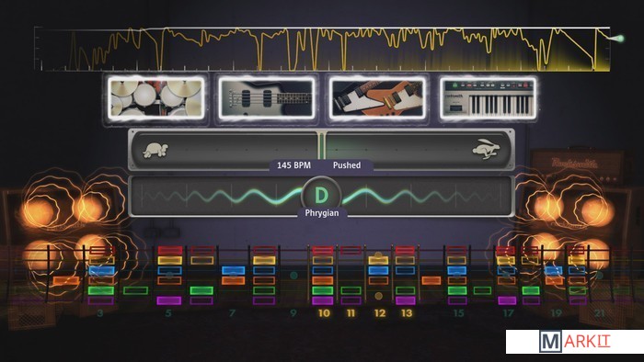Select fret number 12 label
Image resolution: width=644 pixels, height=362 pixels.
tap(380, 313)
